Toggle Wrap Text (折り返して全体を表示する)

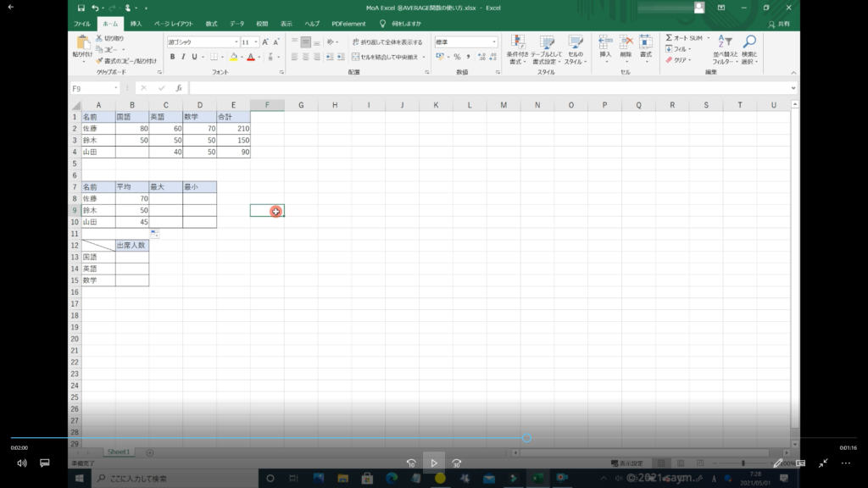pos(386,42)
